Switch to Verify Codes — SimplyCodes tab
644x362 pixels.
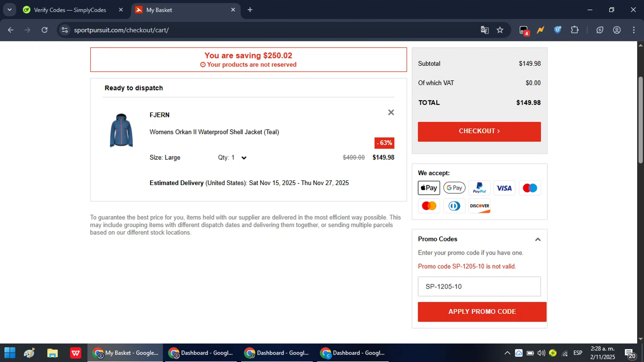tap(70, 10)
